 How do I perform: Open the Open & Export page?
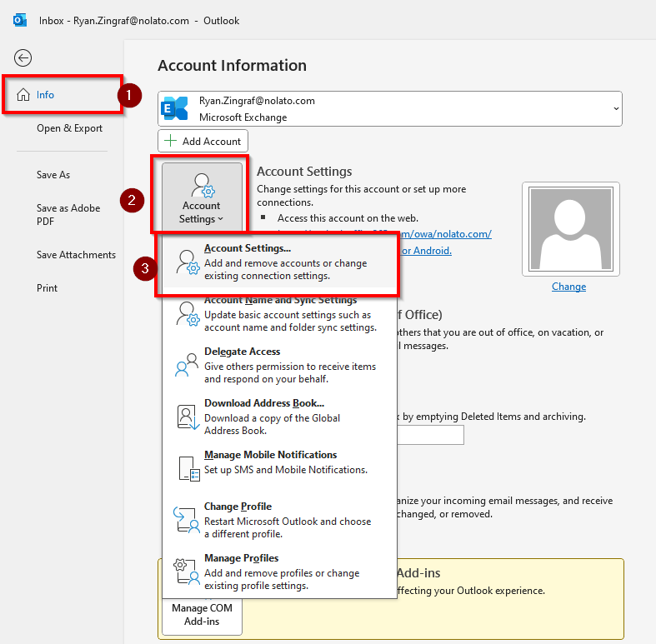pos(69,128)
